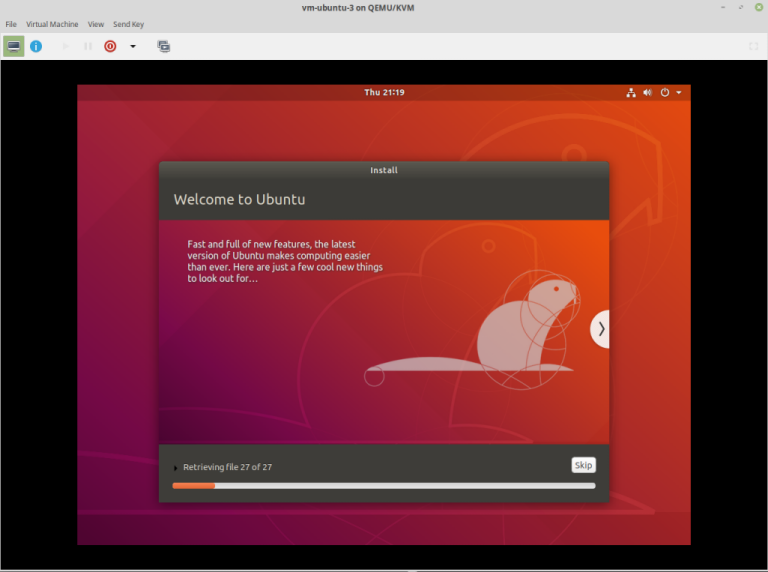The image size is (768, 572).
Task: Close the vm-ubuntu-3 QEMU/KVM window
Action: [759, 7]
